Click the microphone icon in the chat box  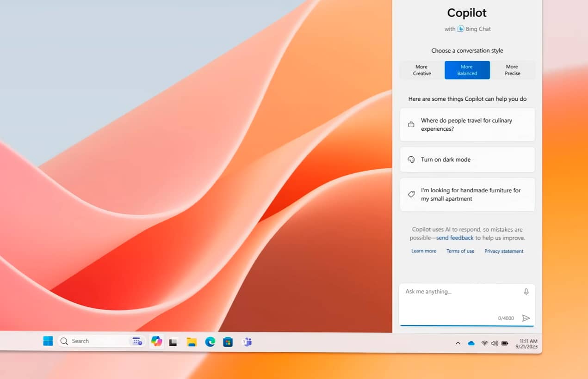526,292
